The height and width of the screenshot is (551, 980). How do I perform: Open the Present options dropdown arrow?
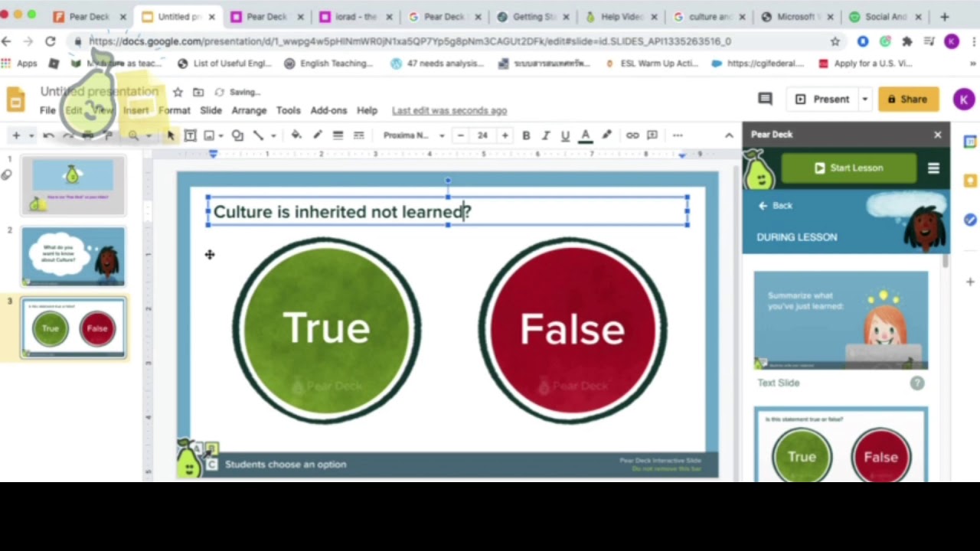(865, 99)
